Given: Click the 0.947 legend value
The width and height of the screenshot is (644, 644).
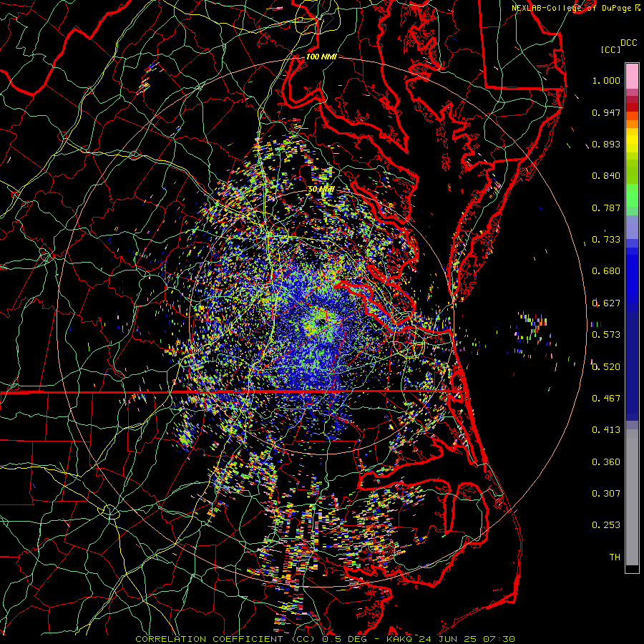Looking at the screenshot, I should pyautogui.click(x=606, y=112).
